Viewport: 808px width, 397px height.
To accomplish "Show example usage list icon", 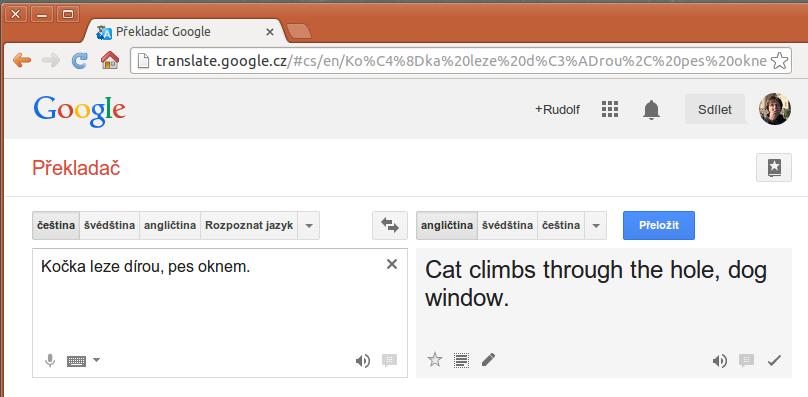I will pyautogui.click(x=461, y=360).
